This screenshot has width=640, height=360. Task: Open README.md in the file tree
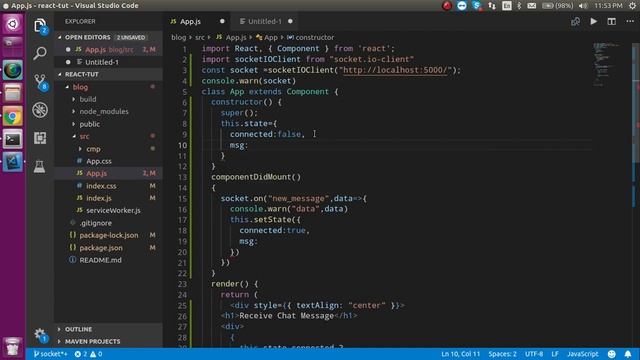coord(108,260)
